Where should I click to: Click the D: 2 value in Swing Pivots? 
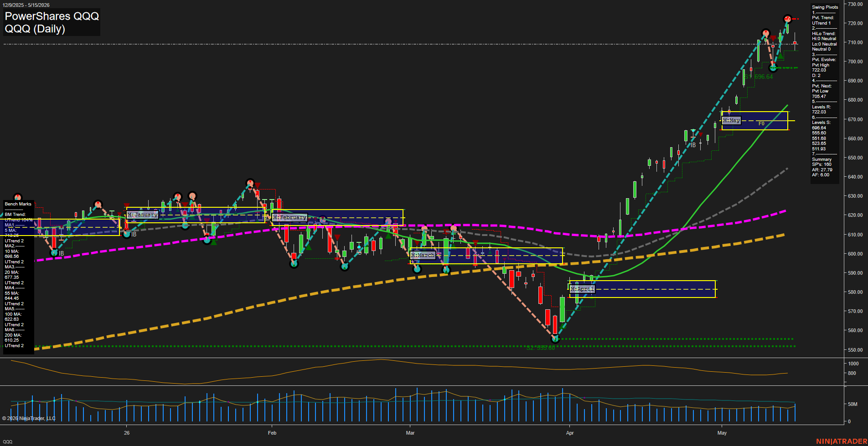(x=816, y=76)
